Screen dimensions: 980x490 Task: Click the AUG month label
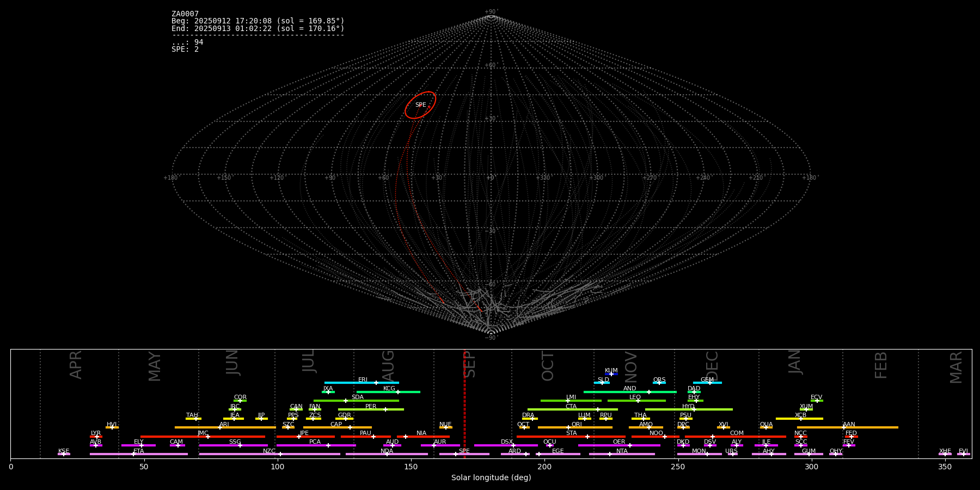388,366
